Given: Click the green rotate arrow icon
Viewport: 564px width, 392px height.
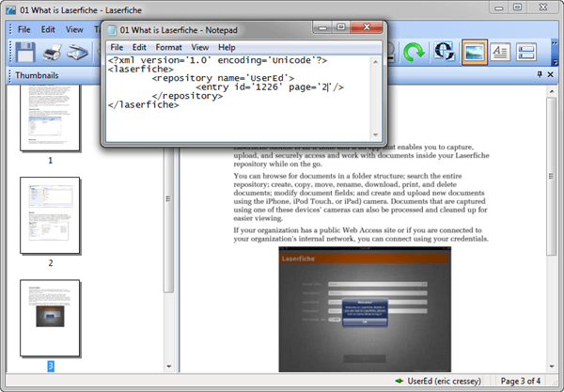Looking at the screenshot, I should 414,53.
